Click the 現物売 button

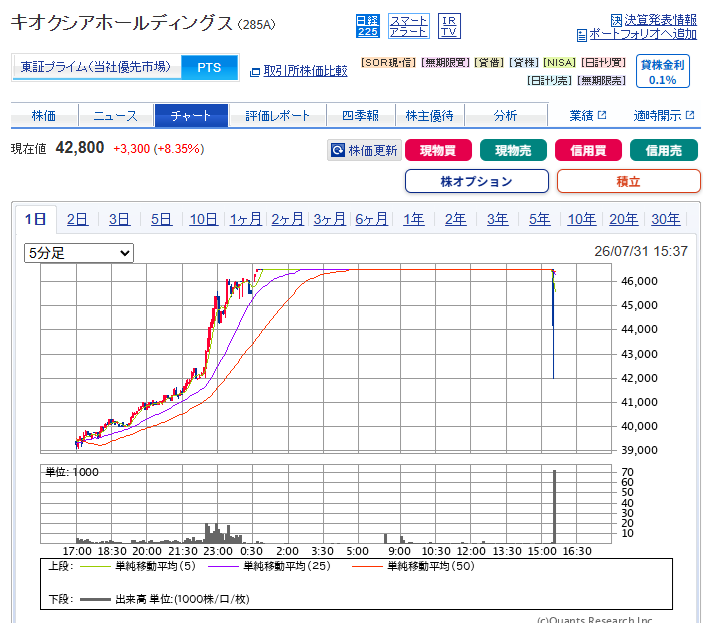(x=513, y=150)
